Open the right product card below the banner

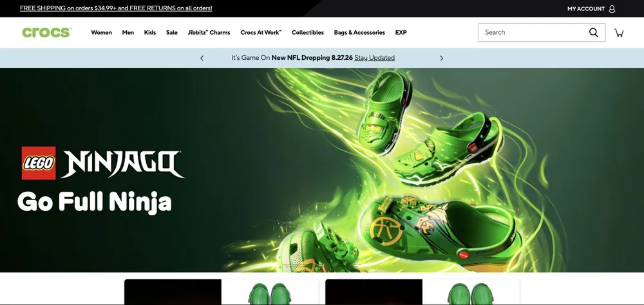click(x=422, y=292)
